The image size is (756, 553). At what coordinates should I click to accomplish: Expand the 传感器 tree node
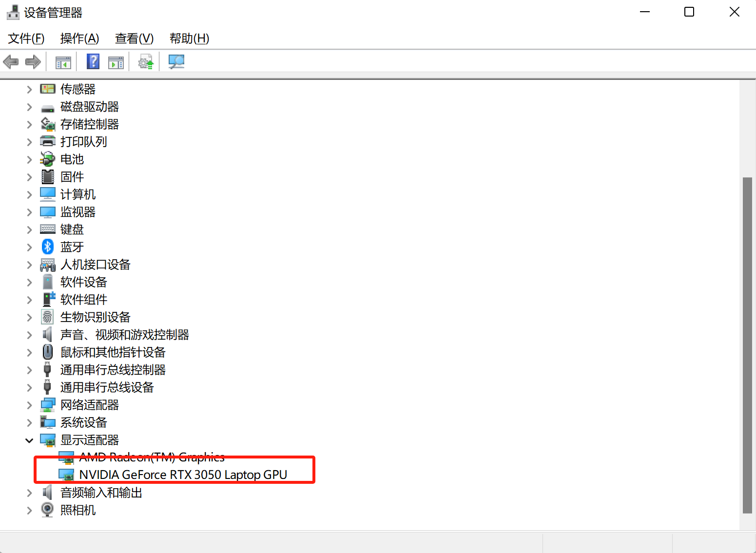click(x=29, y=89)
